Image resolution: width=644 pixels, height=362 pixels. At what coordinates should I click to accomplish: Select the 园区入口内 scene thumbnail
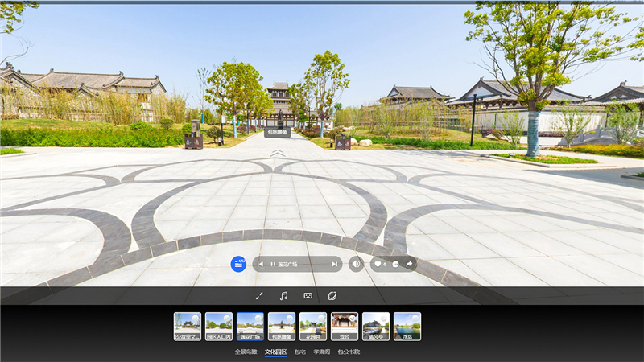pos(219,326)
